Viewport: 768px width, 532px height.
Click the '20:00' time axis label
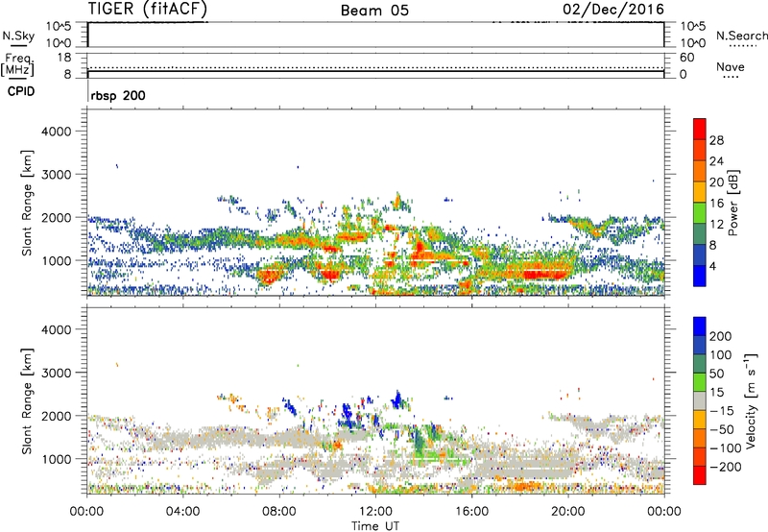coord(567,512)
